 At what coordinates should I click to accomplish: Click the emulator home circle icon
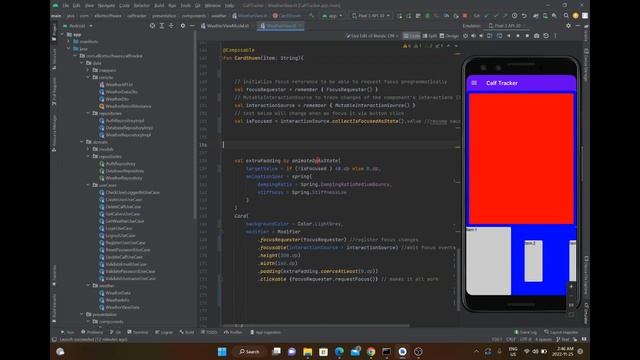coord(518,36)
